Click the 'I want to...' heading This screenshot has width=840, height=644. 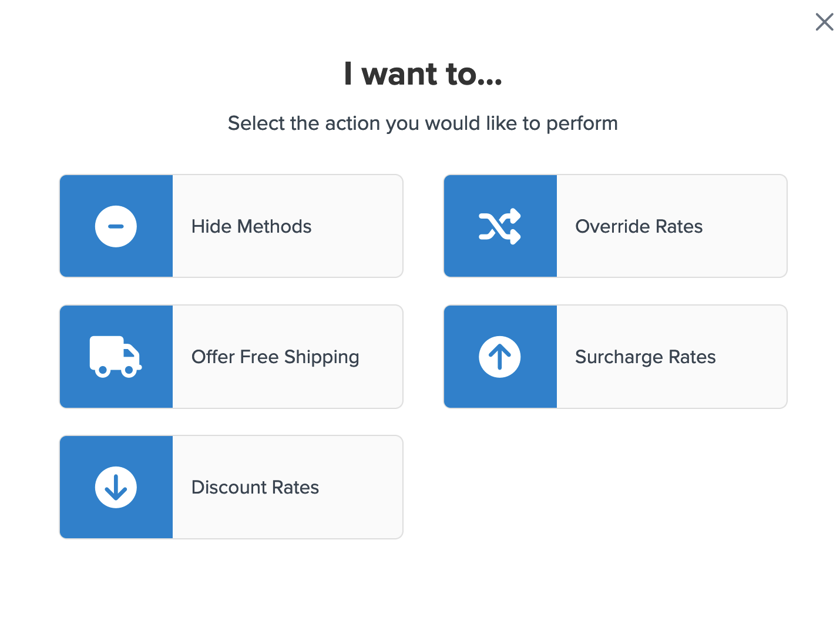(423, 74)
